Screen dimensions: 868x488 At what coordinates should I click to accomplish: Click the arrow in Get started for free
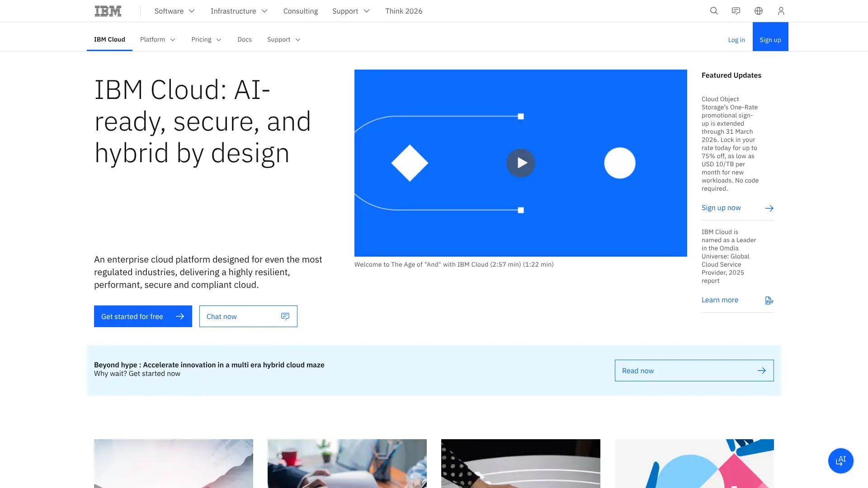(180, 316)
